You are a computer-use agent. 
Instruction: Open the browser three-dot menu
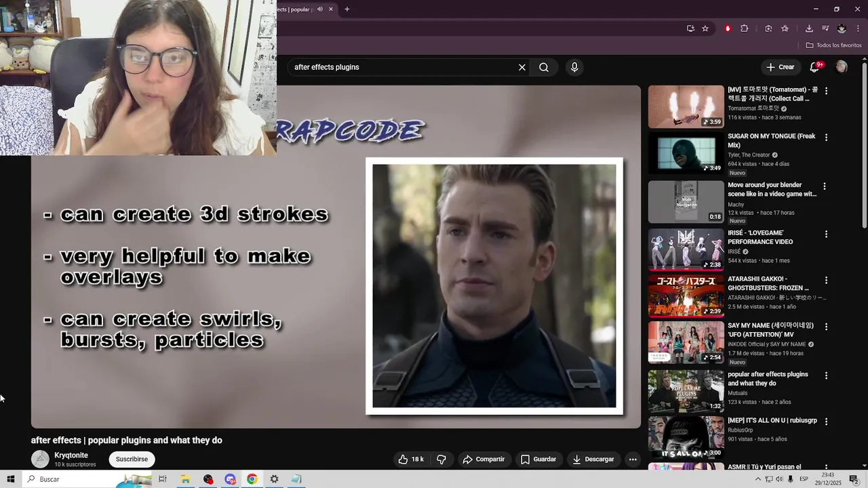tap(858, 28)
